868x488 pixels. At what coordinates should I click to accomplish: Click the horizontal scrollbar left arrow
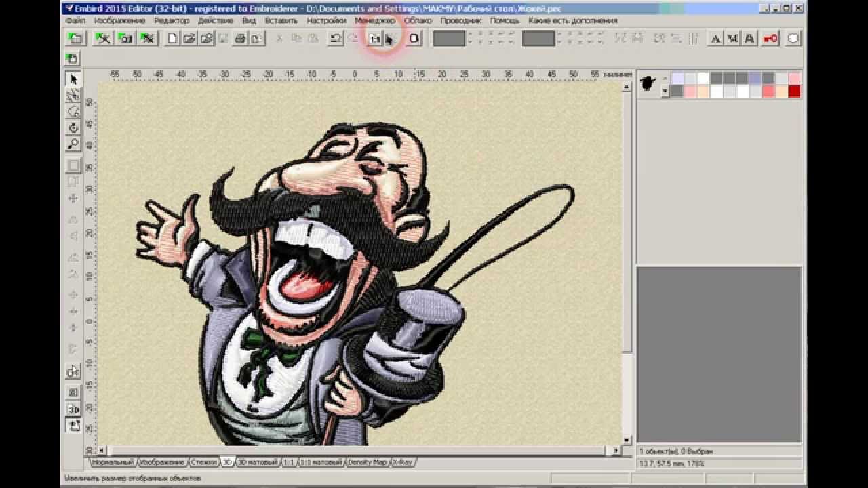[x=102, y=451]
